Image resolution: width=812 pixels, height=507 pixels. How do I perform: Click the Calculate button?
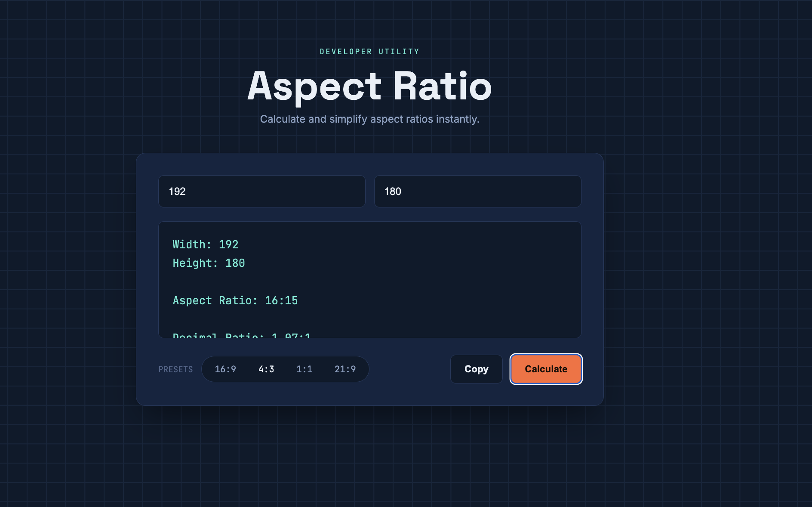(546, 369)
